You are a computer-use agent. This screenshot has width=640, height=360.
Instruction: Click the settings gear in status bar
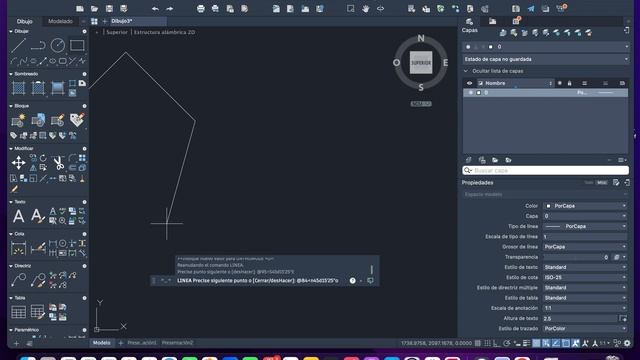coord(627,343)
